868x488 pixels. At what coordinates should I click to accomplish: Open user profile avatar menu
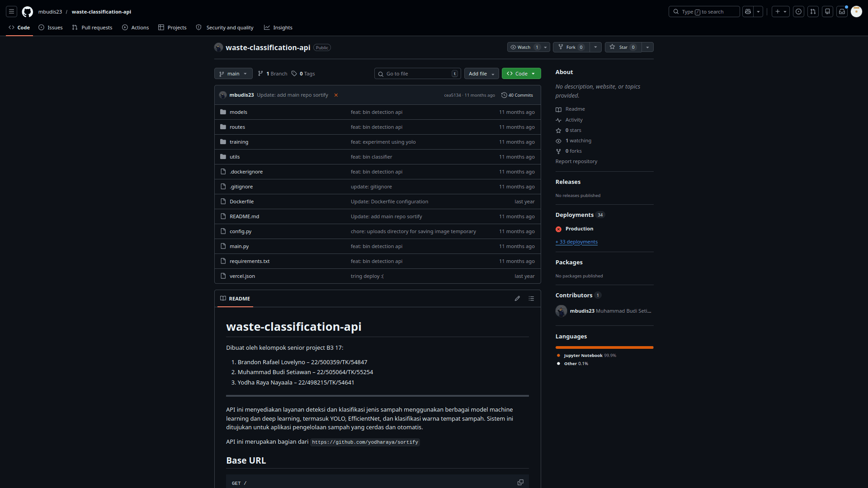tap(857, 12)
